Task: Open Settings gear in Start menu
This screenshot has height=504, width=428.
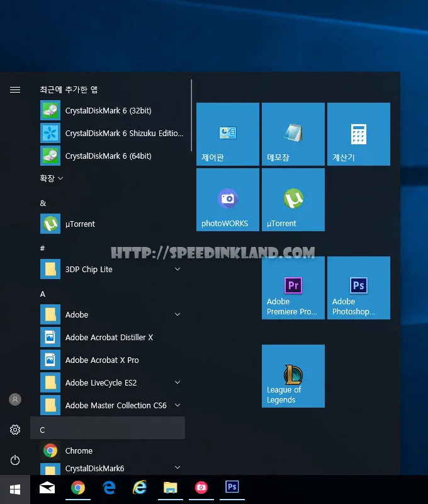Action: [15, 430]
